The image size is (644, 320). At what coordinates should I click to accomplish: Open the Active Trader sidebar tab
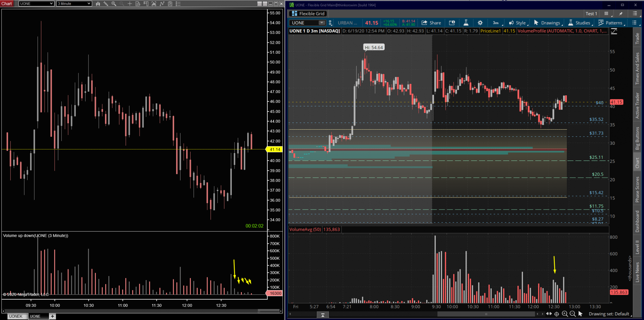(x=637, y=105)
